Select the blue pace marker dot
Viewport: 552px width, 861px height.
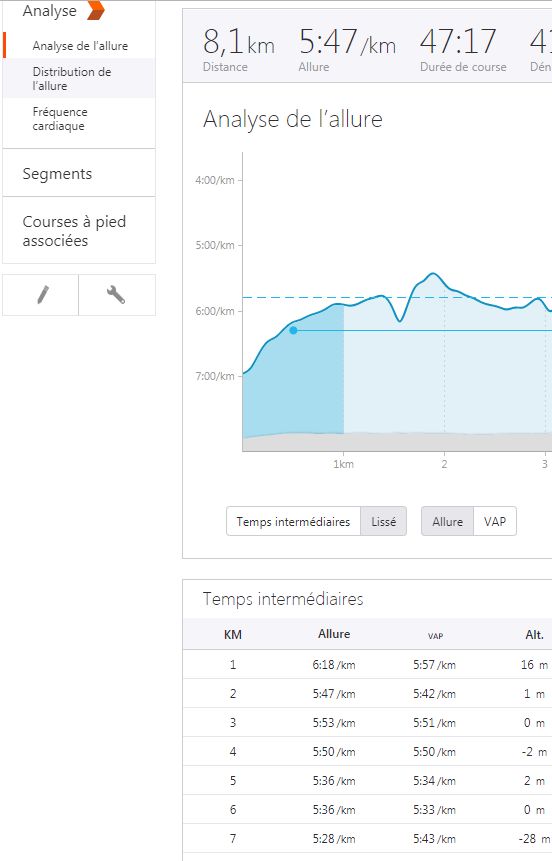click(293, 330)
